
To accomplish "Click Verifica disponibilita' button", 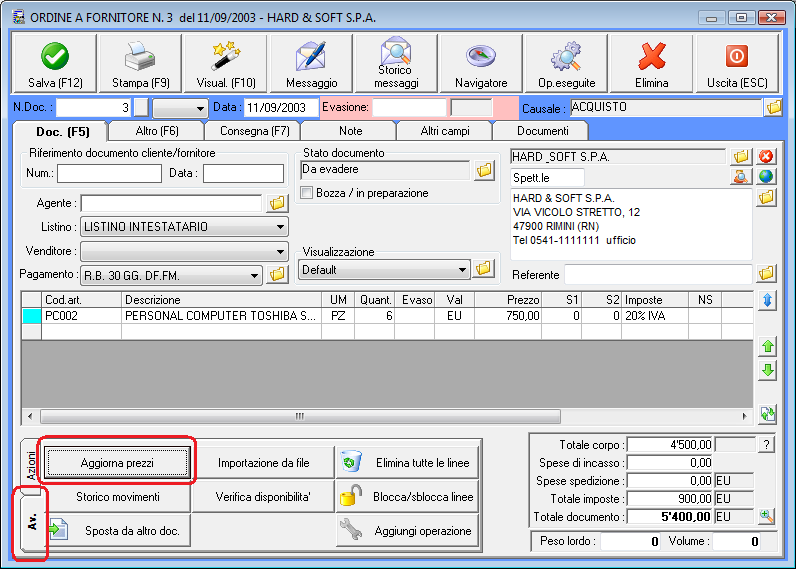I will point(263,496).
